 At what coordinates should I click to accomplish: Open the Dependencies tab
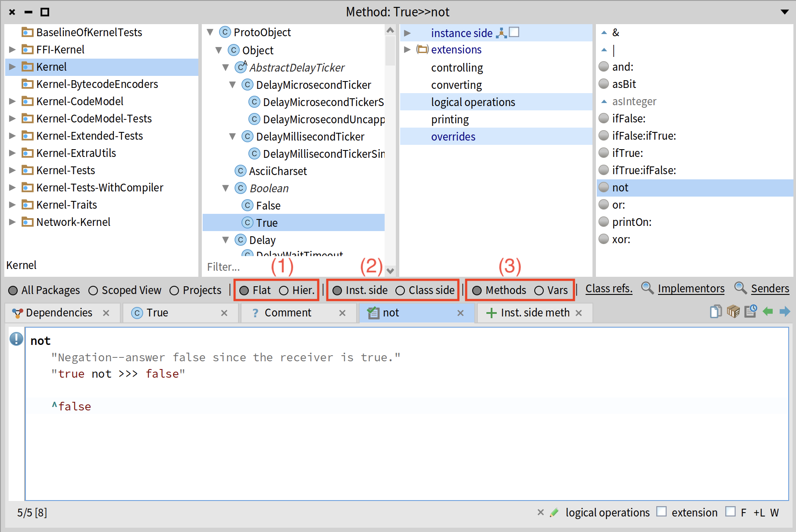tap(59, 313)
